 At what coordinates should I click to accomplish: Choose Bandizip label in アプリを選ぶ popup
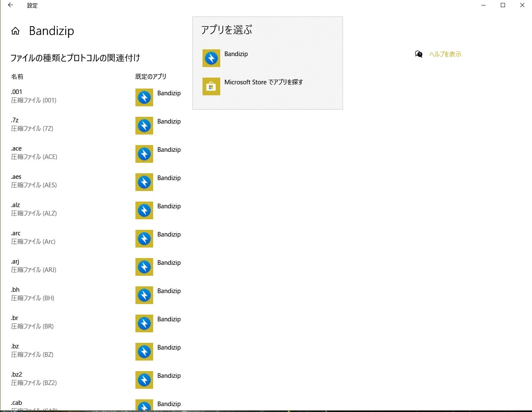tap(236, 54)
